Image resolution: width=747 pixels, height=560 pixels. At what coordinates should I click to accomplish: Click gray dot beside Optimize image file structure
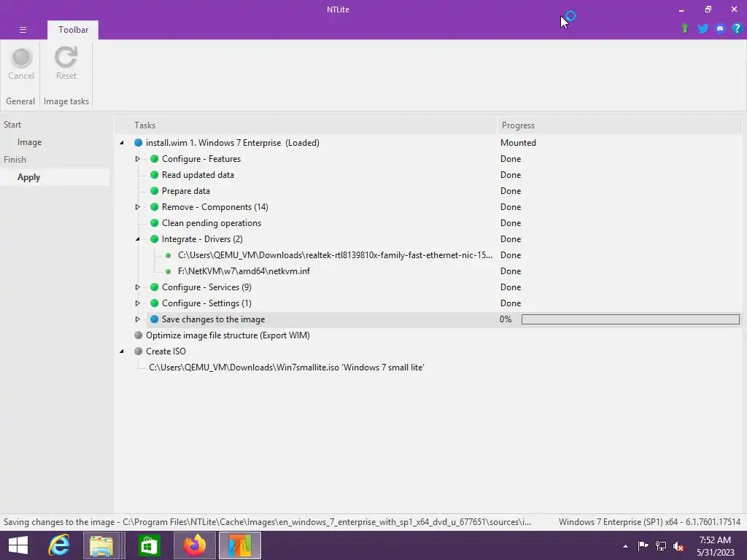click(138, 335)
